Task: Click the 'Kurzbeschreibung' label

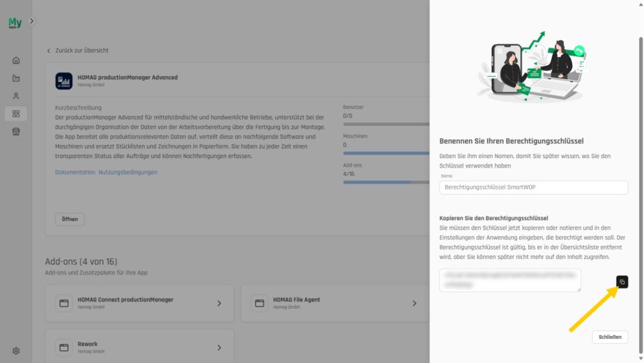Action: tap(78, 108)
